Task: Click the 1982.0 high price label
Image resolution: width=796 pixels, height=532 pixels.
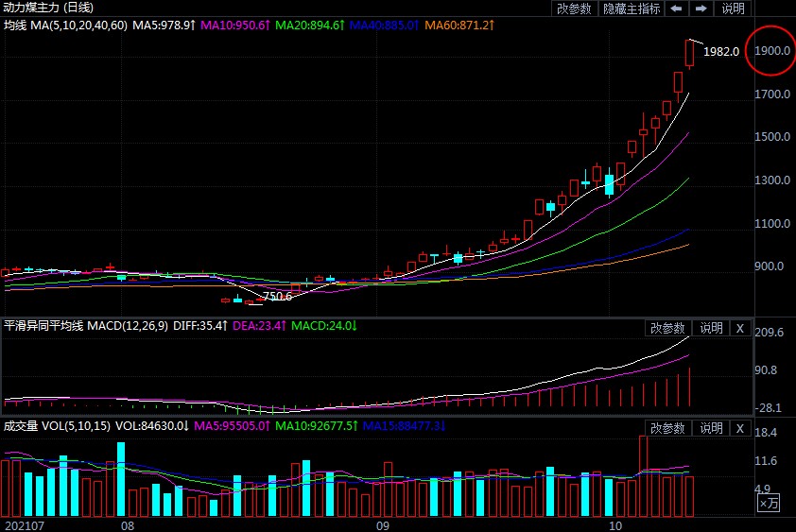Action: tap(722, 52)
